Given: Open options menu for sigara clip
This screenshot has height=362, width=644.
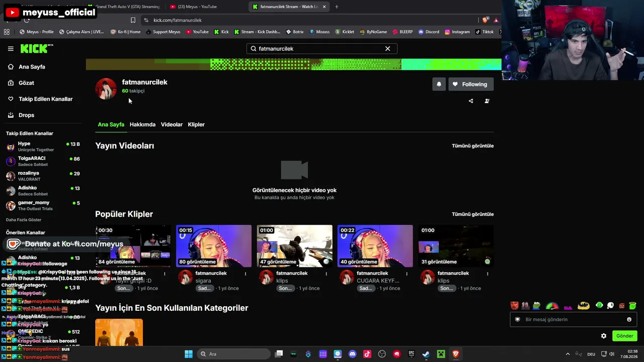Looking at the screenshot, I should (246, 274).
